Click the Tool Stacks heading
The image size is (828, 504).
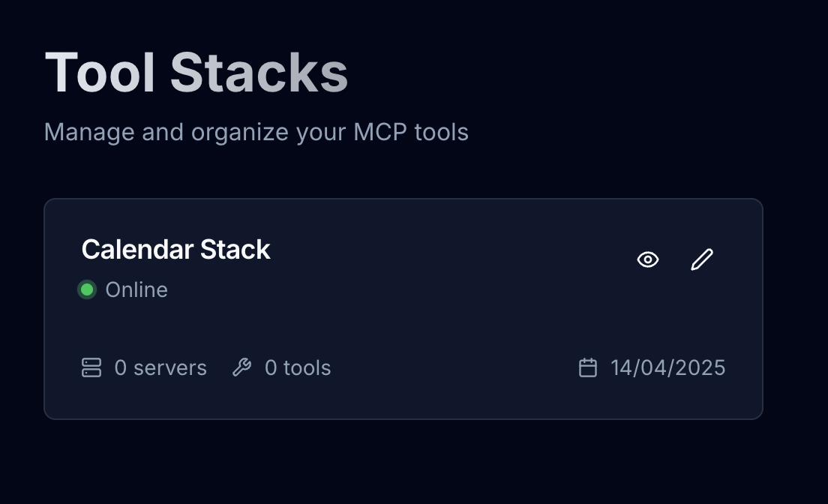tap(196, 71)
